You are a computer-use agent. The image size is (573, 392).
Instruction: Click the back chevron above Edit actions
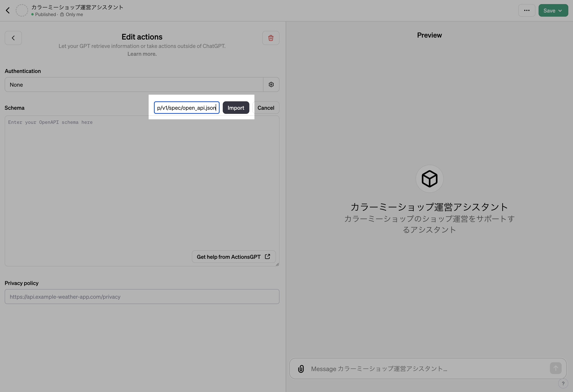click(x=13, y=38)
